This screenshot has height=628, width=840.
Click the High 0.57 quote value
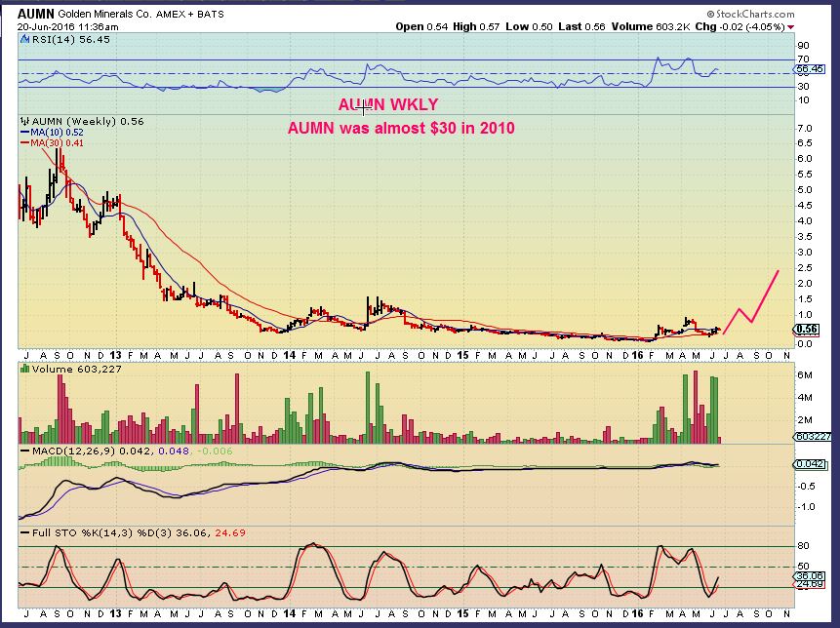tap(476, 26)
